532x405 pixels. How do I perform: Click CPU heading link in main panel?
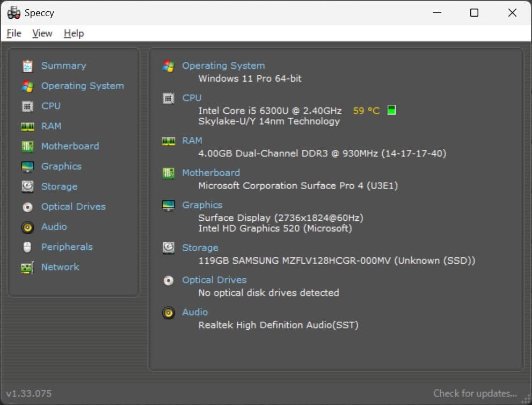tap(192, 98)
